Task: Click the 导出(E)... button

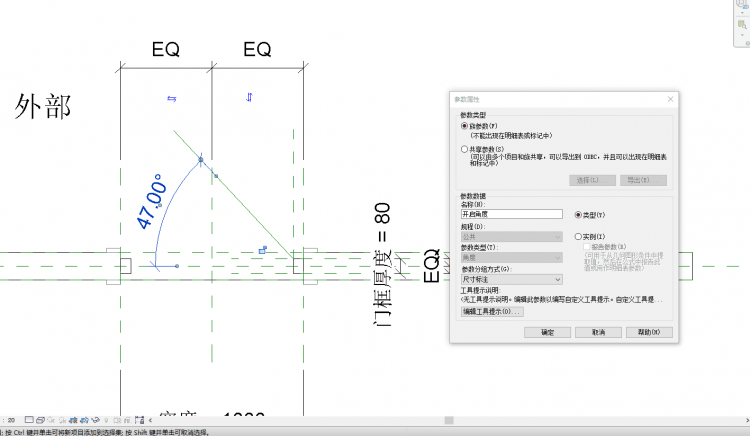Action: pos(643,180)
